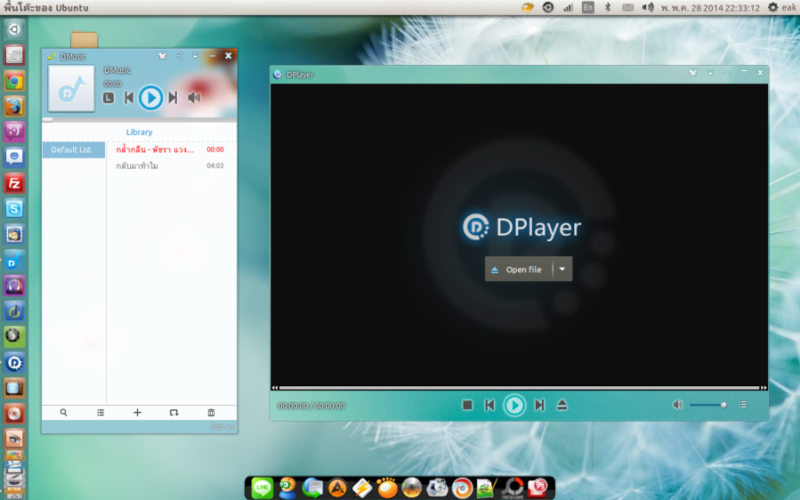Open the DMusic launcher icon
The image size is (800, 500).
[x=14, y=260]
